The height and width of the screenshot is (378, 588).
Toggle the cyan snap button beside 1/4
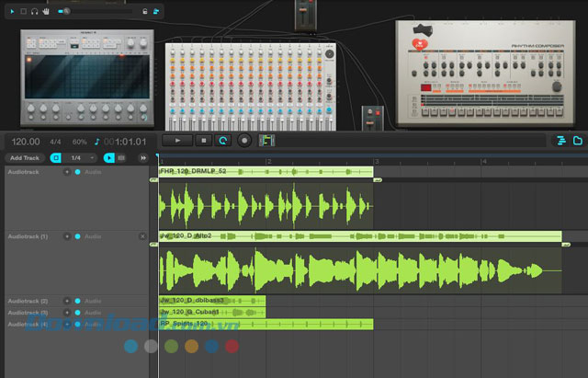(x=56, y=158)
